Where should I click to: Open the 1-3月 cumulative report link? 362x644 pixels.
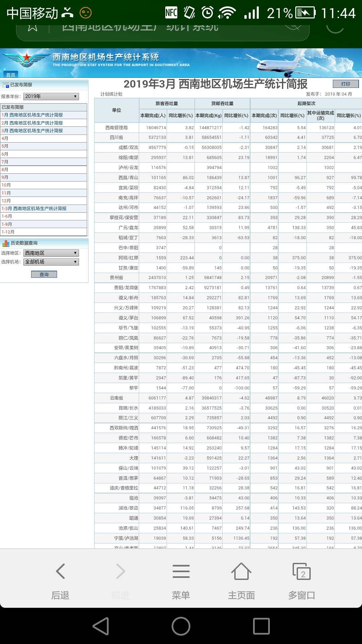34,209
